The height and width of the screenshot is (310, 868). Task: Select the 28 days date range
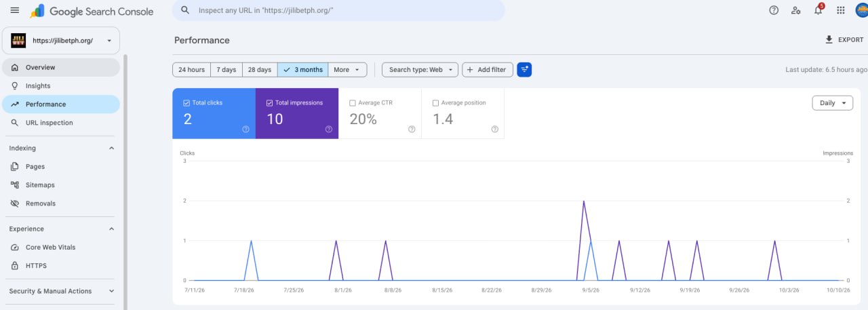click(x=260, y=70)
